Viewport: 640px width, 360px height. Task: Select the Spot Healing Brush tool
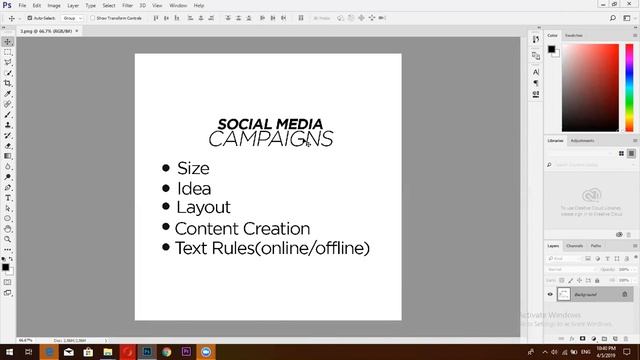8,104
